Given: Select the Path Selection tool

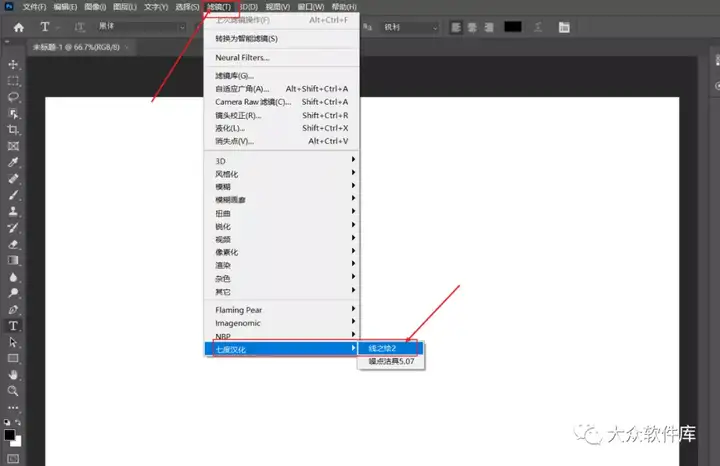Looking at the screenshot, I should [x=13, y=342].
